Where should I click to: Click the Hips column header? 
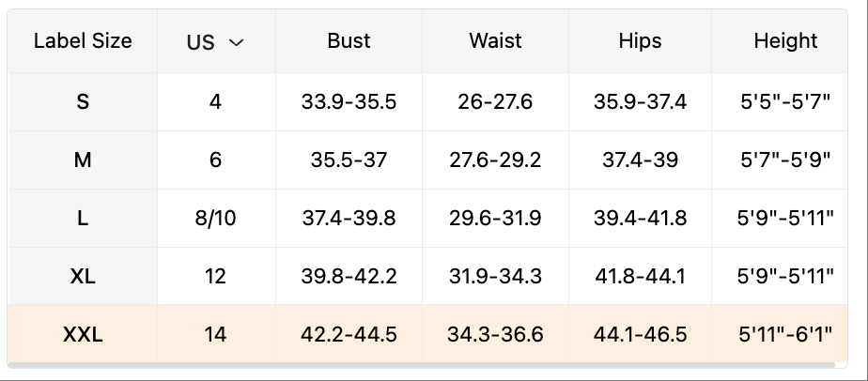coord(640,41)
